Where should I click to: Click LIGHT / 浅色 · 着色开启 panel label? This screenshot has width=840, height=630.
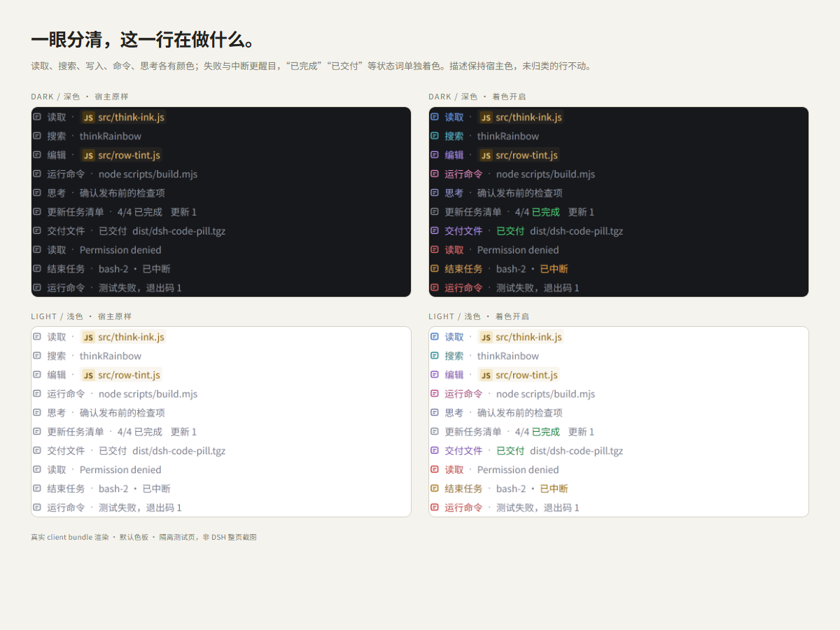coord(479,316)
